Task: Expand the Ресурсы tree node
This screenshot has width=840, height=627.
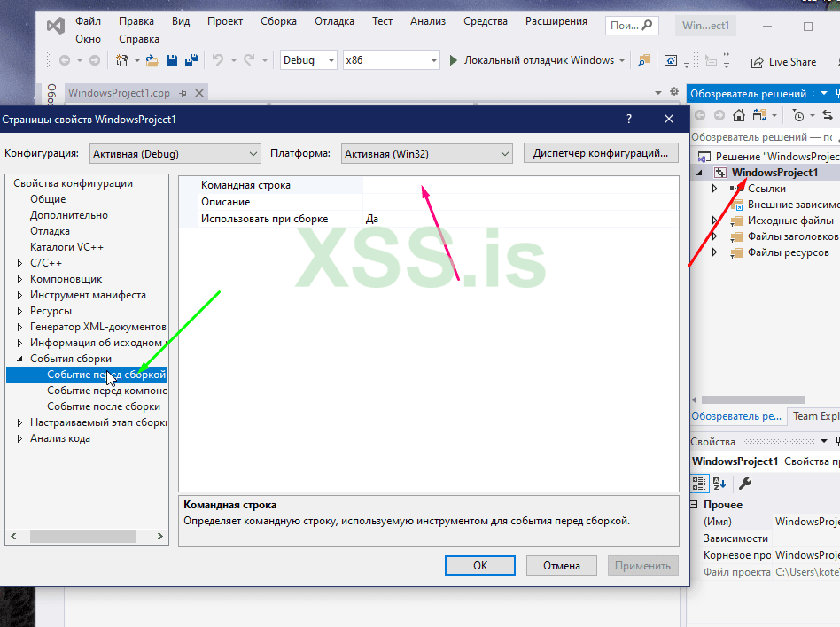Action: tap(19, 311)
